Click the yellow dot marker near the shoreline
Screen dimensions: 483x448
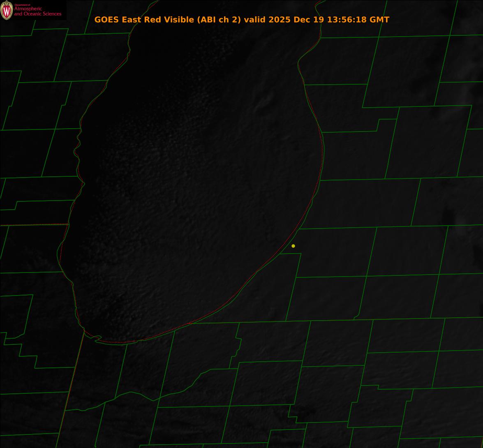click(293, 246)
